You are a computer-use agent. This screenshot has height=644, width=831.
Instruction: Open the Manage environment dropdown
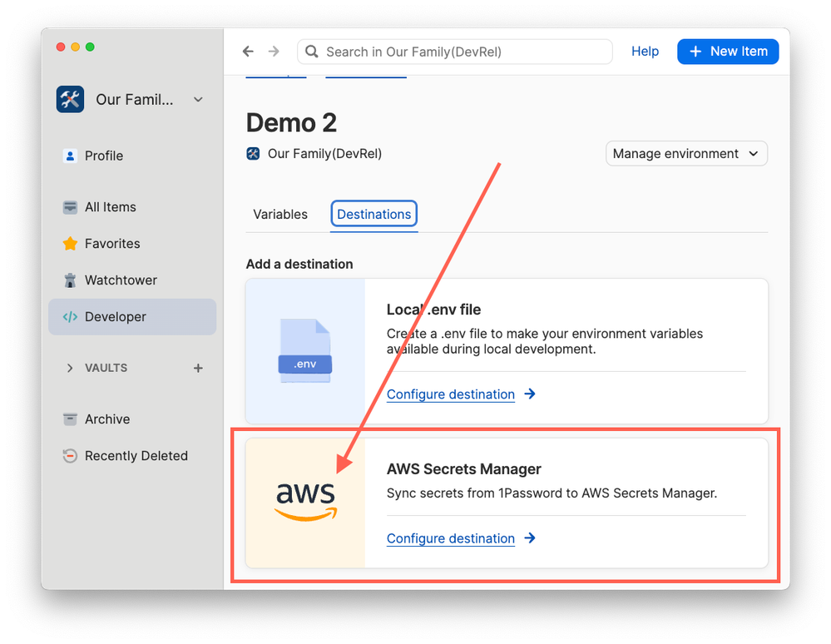686,154
